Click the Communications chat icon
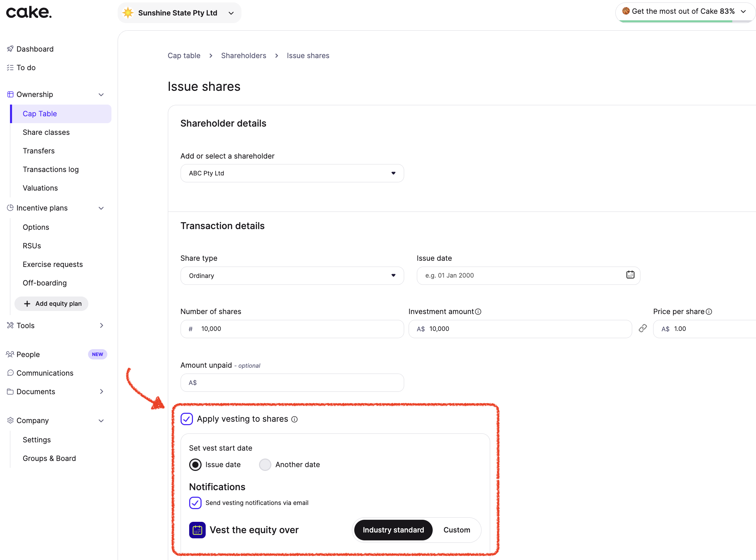Image resolution: width=756 pixels, height=560 pixels. [10, 373]
